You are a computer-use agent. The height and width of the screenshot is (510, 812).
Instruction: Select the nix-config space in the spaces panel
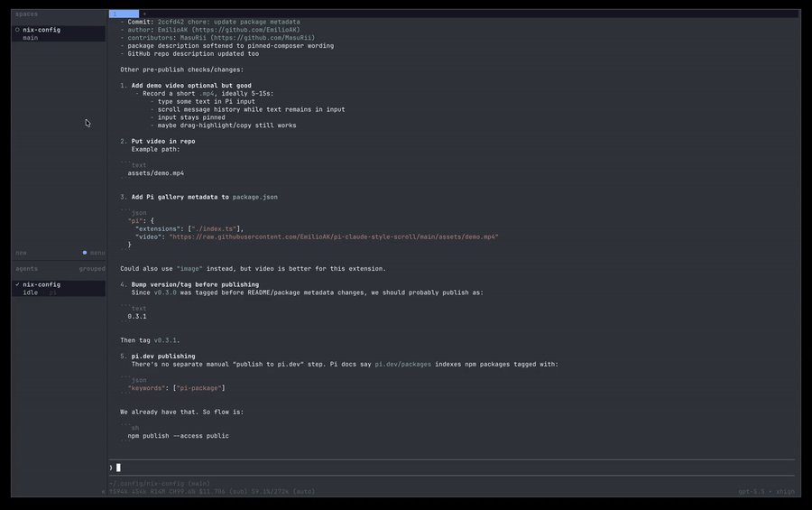(x=59, y=33)
